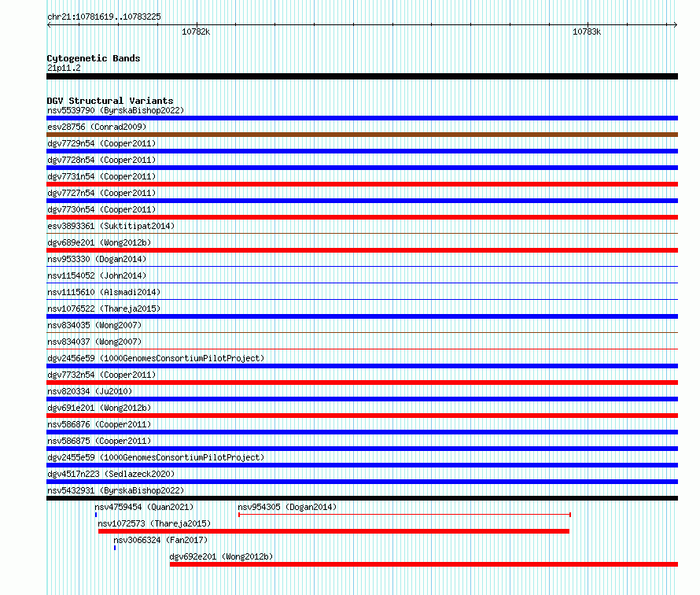Select the black bar under nsv5432931

[362, 498]
